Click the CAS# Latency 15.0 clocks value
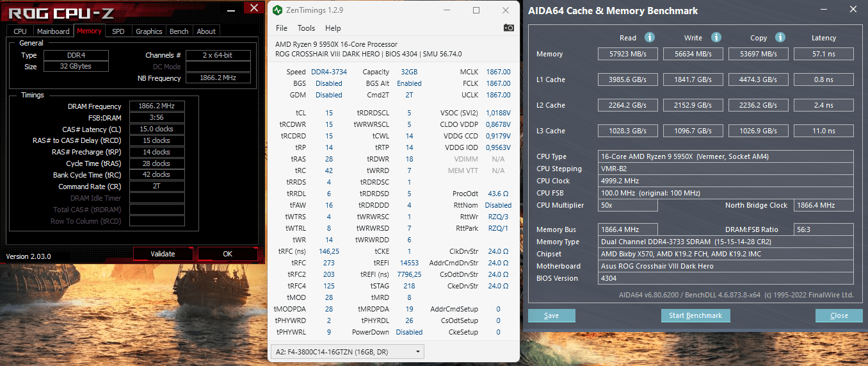Image resolution: width=868 pixels, height=366 pixels. click(157, 129)
